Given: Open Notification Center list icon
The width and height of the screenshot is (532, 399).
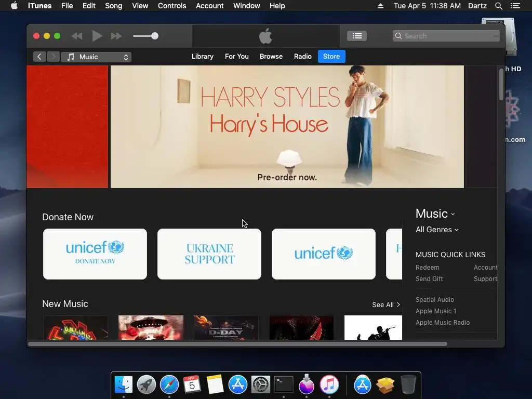Looking at the screenshot, I should click(515, 6).
